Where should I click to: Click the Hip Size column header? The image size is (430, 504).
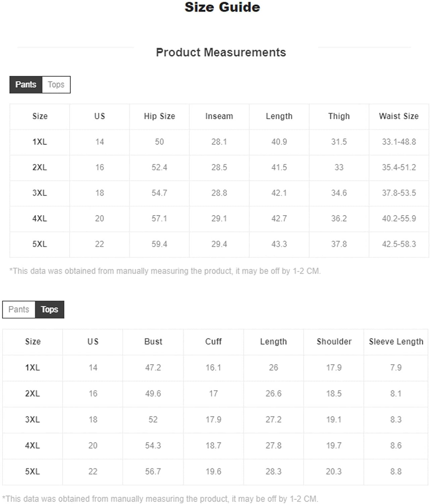pyautogui.click(x=159, y=116)
